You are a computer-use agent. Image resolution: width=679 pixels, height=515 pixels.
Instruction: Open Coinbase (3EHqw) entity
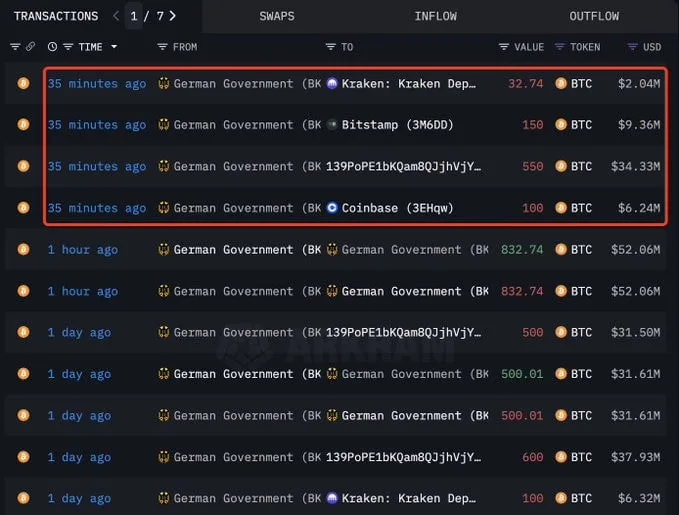[x=397, y=208]
